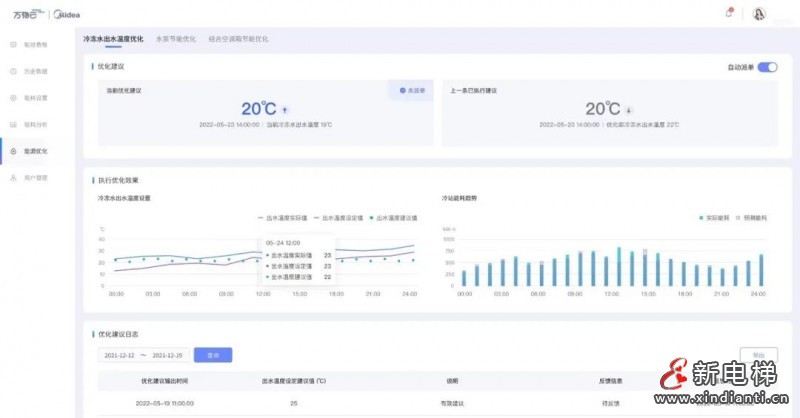Toggle 预测能耗 legend in energy chart
Viewport: 800px width, 418px height.
[751, 215]
